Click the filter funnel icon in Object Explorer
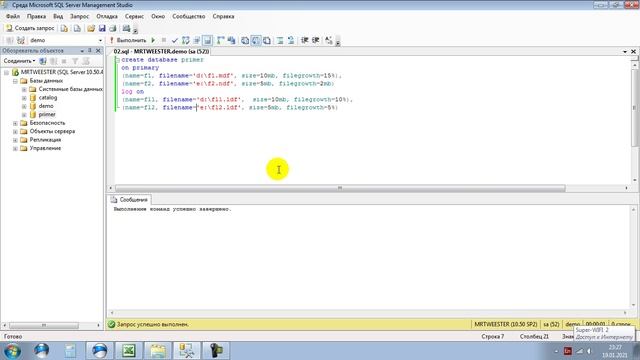This screenshot has width=640, height=360. [x=75, y=61]
